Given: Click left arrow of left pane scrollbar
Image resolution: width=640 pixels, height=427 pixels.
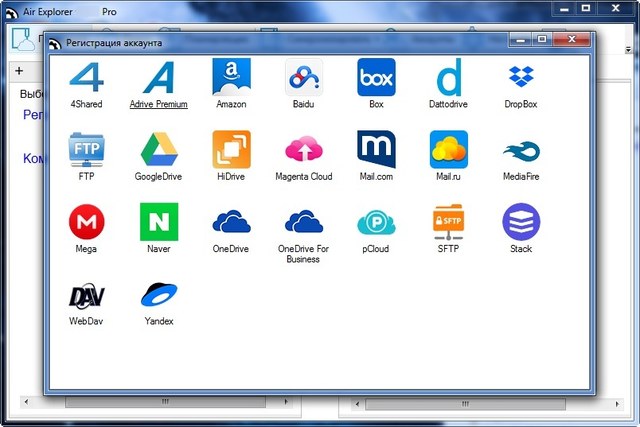Looking at the screenshot, I should 26,402.
